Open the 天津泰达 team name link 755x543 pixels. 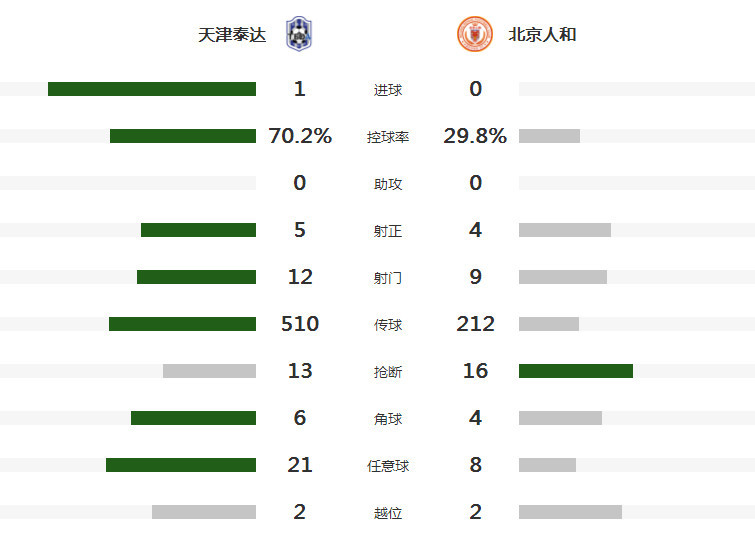232,35
